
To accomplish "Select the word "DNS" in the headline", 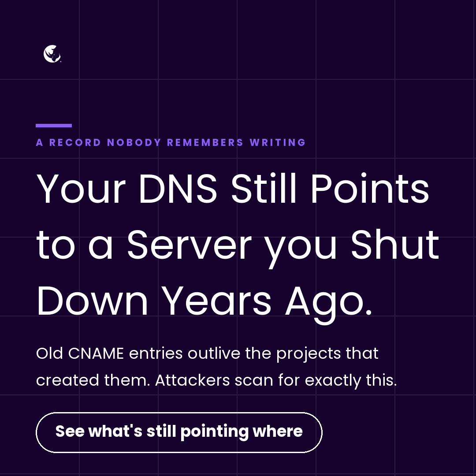I will tap(178, 189).
